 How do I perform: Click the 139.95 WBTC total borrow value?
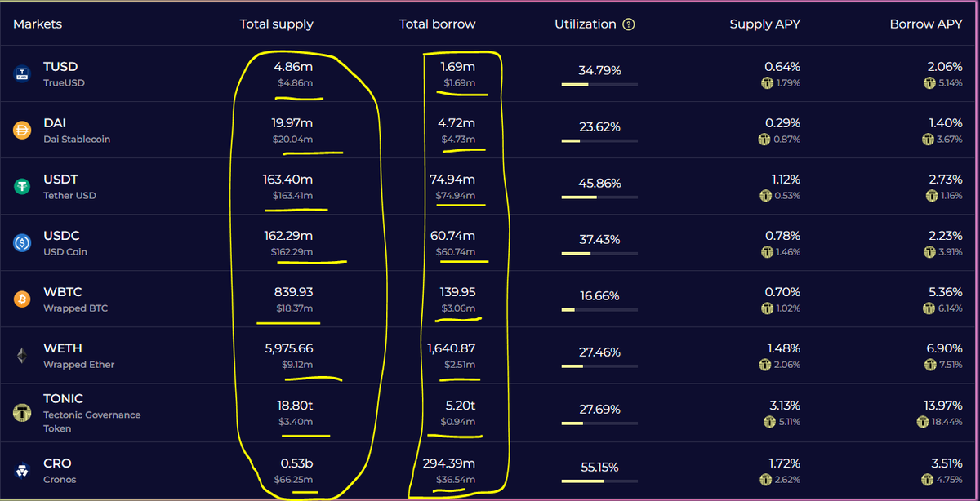[457, 292]
